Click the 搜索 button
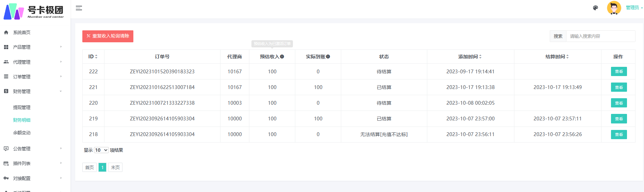 click(x=558, y=36)
